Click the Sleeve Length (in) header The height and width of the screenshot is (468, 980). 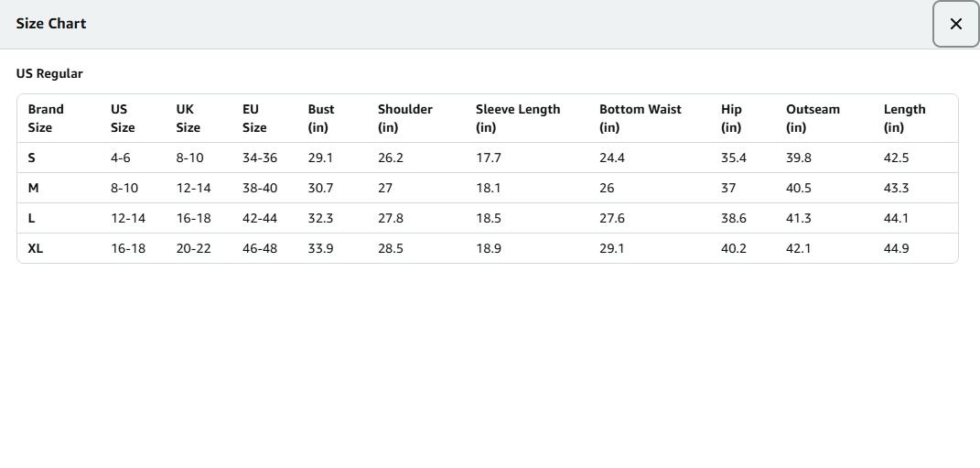click(x=517, y=118)
